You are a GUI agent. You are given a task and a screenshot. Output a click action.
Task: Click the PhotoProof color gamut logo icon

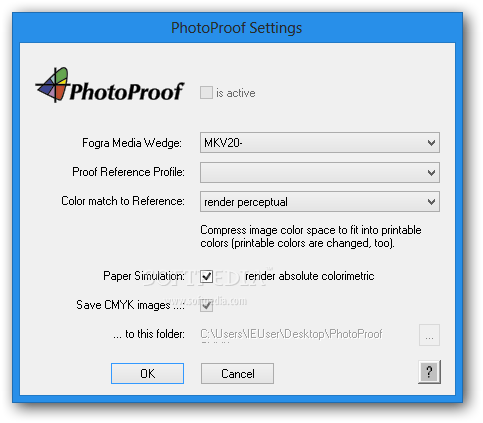(x=52, y=85)
